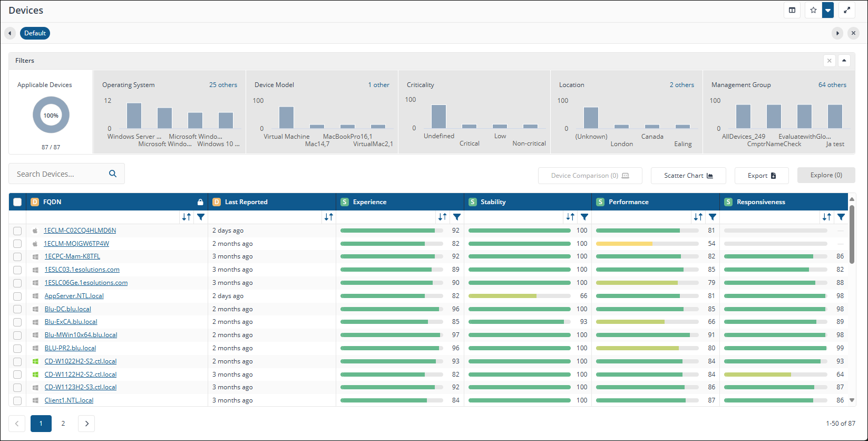
Task: Click the column layout icon in header
Action: click(x=792, y=10)
